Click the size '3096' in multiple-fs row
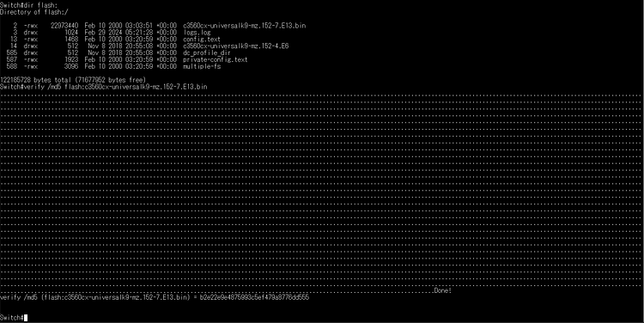Screen dimensions: 644x323 pos(71,66)
